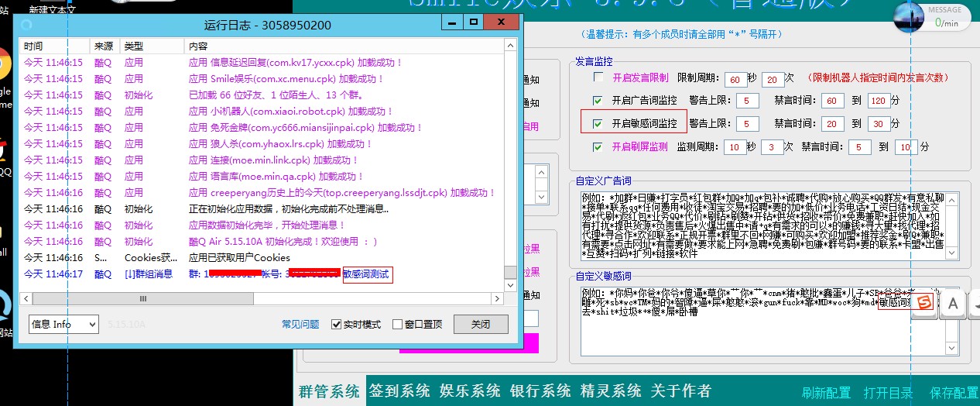
Task: Uncheck 实时模式 in the log window
Action: tap(337, 325)
